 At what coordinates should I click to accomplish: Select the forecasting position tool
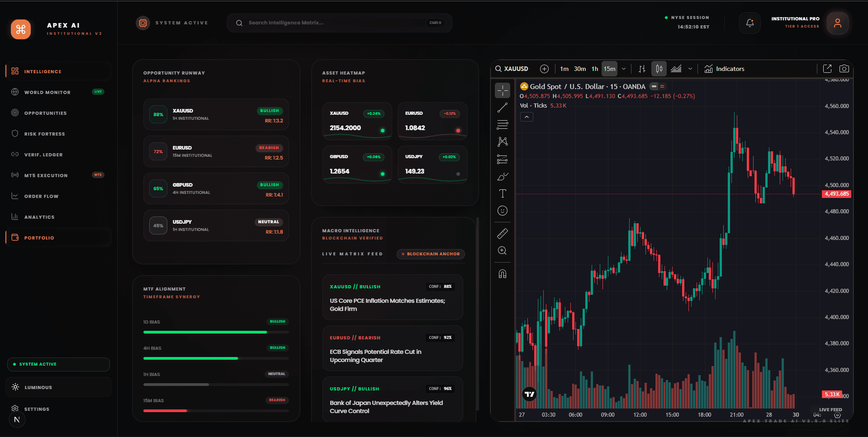pos(503,159)
